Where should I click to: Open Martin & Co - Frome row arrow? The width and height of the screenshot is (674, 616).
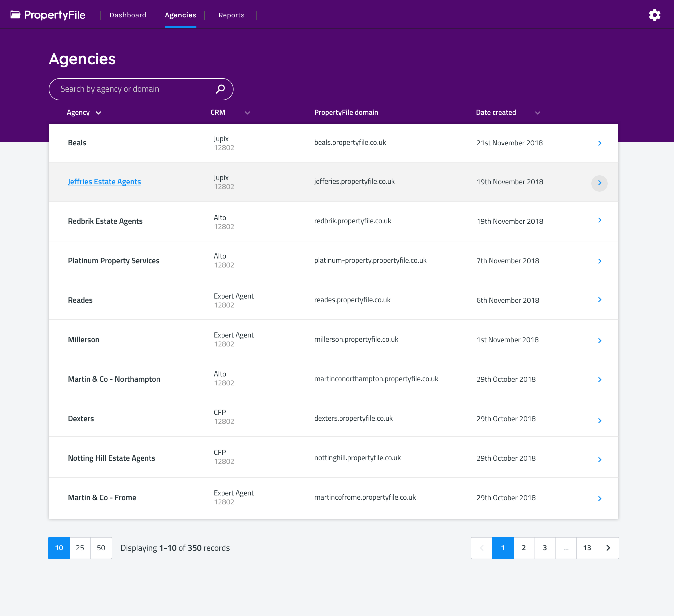(x=599, y=498)
